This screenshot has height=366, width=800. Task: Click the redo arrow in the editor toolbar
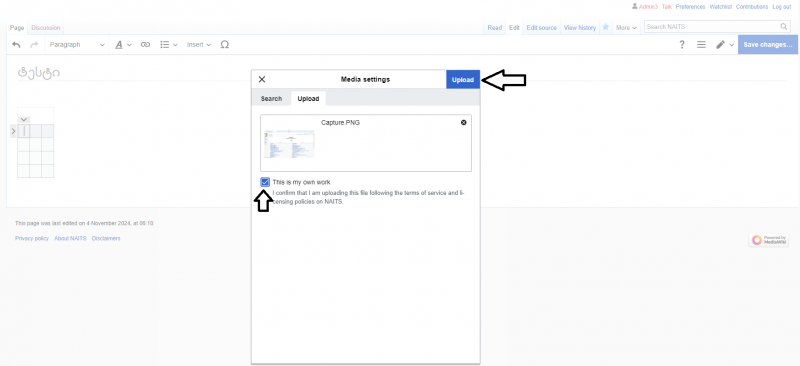(x=34, y=45)
